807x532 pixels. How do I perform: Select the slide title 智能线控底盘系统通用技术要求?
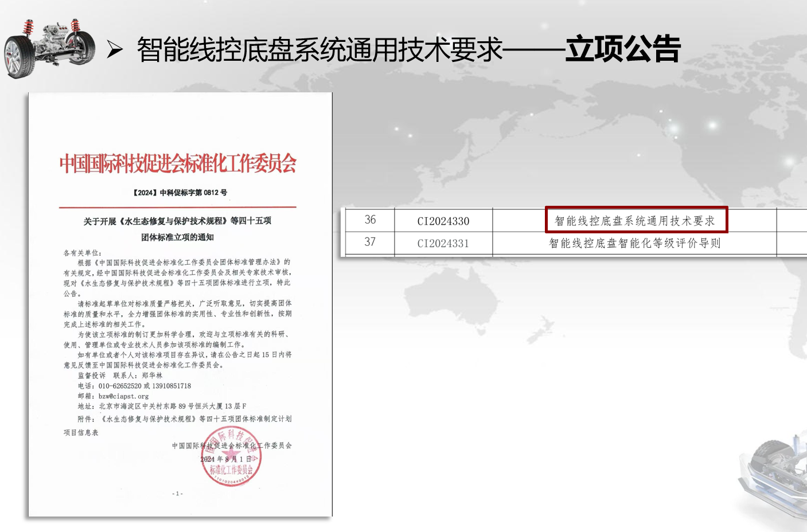click(x=320, y=49)
